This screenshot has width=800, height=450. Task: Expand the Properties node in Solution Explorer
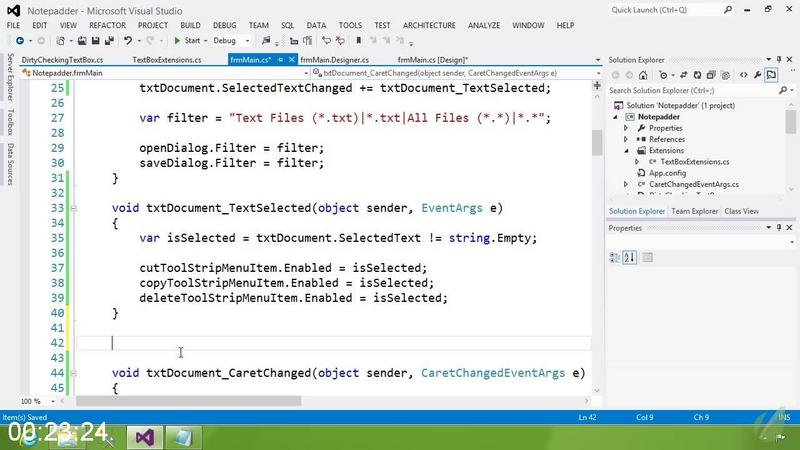(x=626, y=128)
